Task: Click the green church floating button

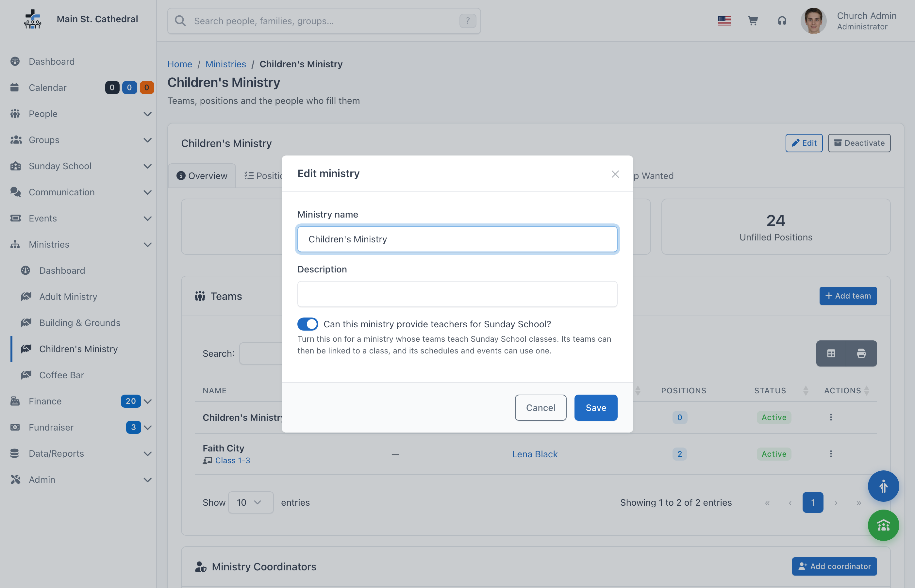Action: click(883, 525)
